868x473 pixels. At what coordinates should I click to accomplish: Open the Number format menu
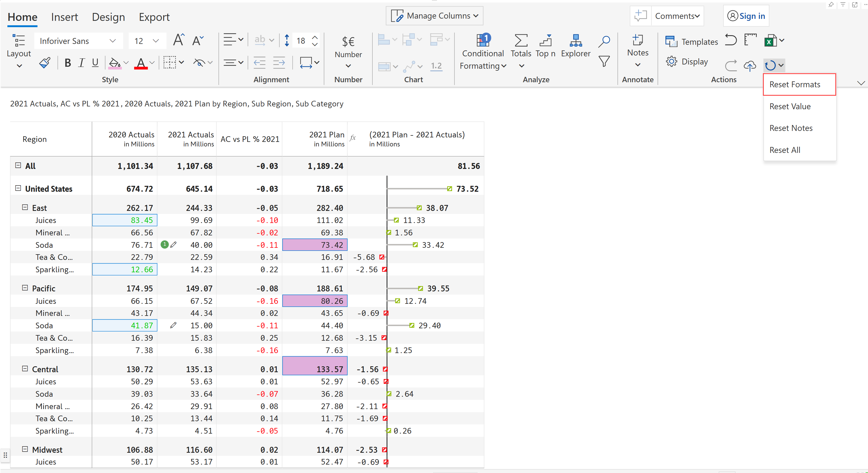pyautogui.click(x=348, y=52)
